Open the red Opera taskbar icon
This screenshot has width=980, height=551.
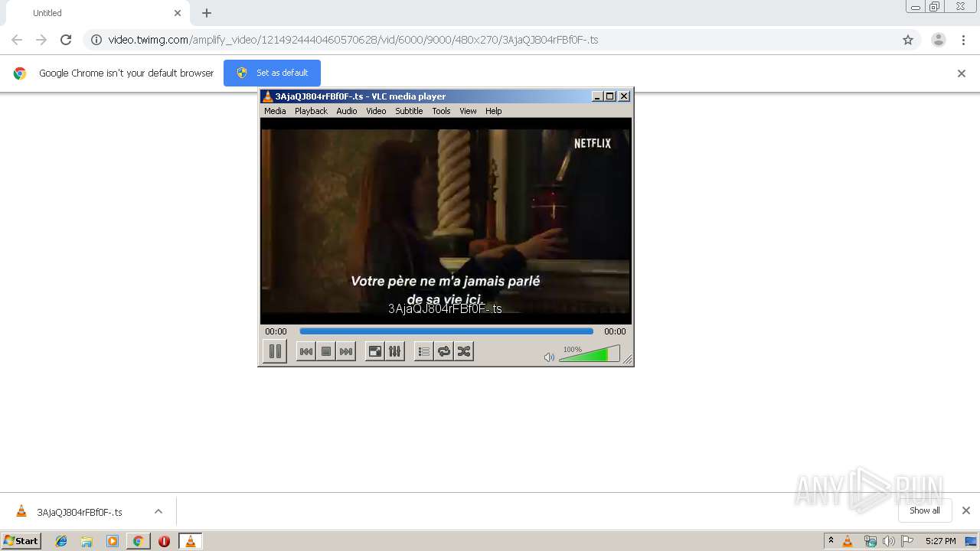(164, 541)
